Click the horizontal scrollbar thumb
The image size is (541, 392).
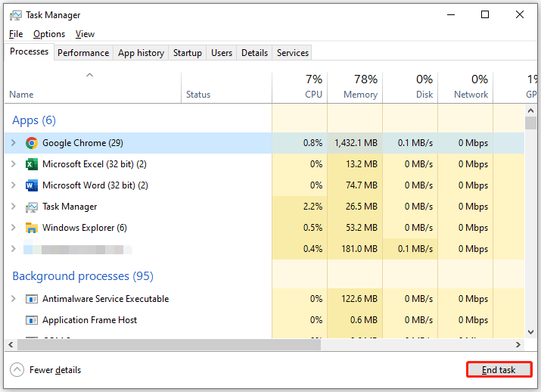tap(169, 344)
